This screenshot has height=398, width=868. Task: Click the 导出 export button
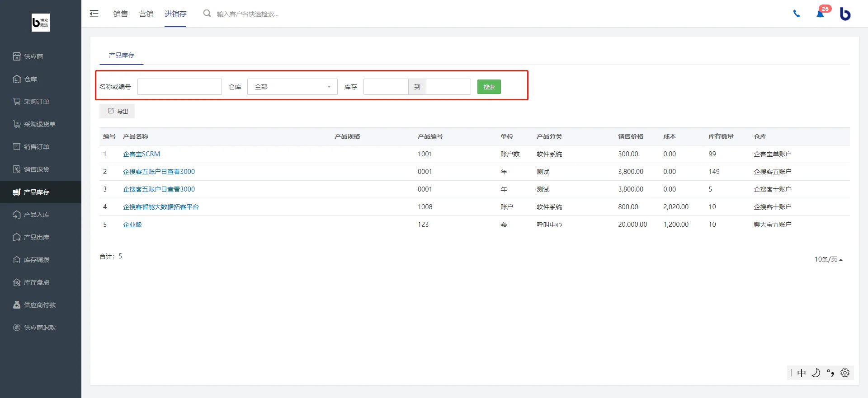coord(117,111)
